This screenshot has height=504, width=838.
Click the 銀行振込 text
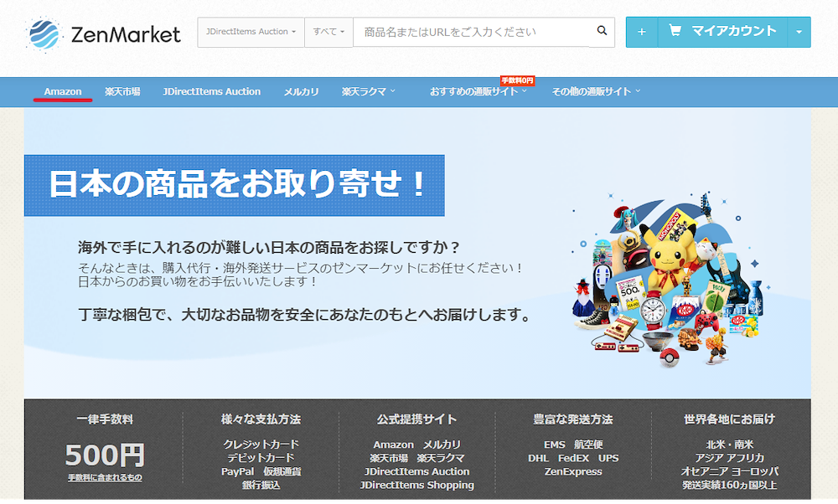(x=261, y=485)
